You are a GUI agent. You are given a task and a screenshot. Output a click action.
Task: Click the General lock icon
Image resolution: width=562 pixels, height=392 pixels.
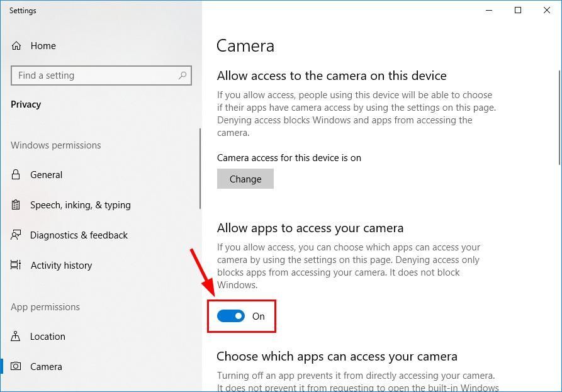click(x=16, y=175)
